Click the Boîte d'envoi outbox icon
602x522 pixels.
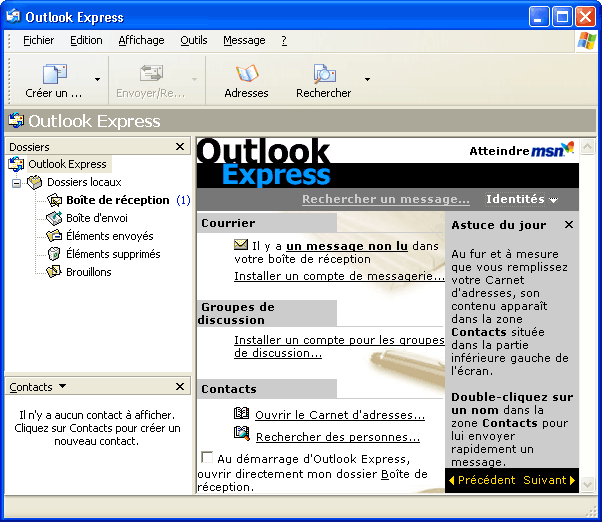[x=54, y=218]
